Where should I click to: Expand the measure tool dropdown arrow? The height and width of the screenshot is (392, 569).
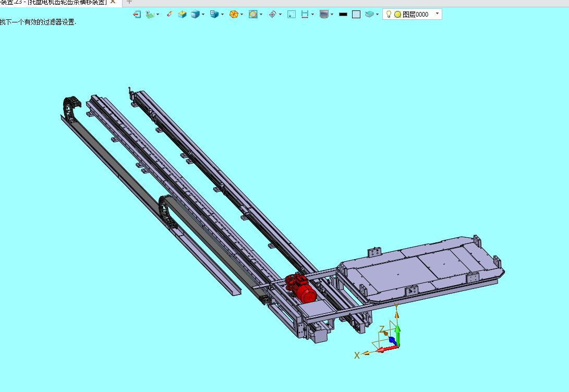coord(312,15)
